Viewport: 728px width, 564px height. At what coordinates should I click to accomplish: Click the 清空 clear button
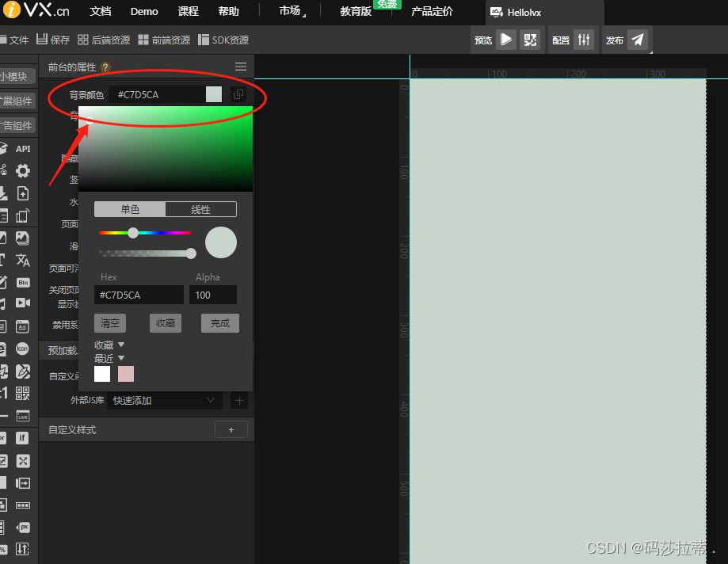(110, 323)
